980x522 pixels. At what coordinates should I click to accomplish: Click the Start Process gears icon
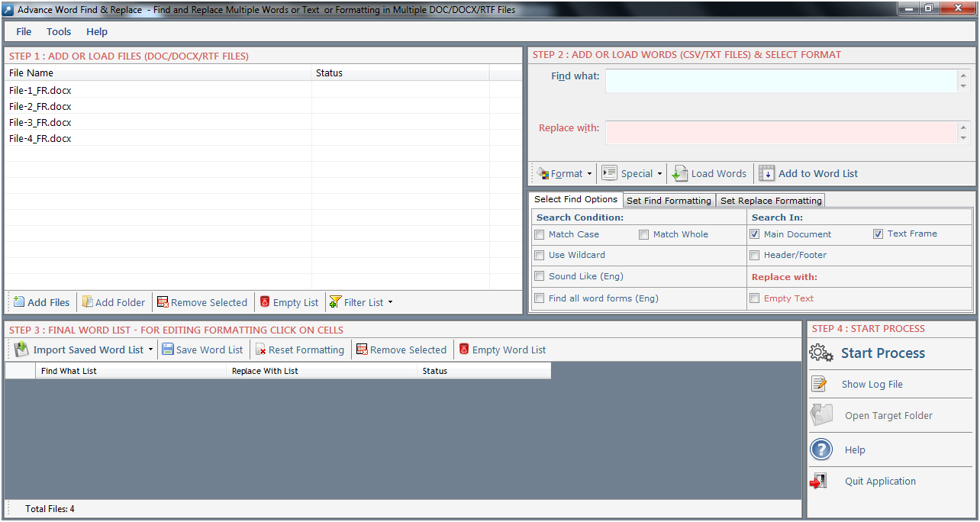click(x=821, y=353)
